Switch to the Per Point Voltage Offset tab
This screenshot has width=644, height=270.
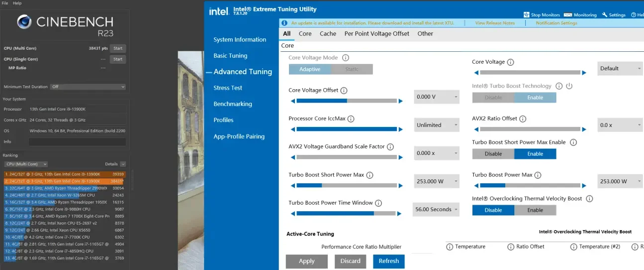click(x=376, y=34)
